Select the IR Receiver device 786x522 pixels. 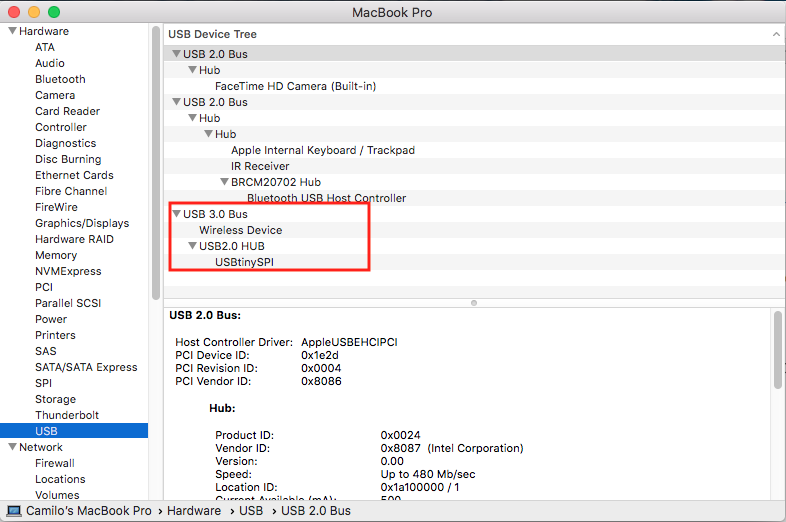click(x=260, y=166)
